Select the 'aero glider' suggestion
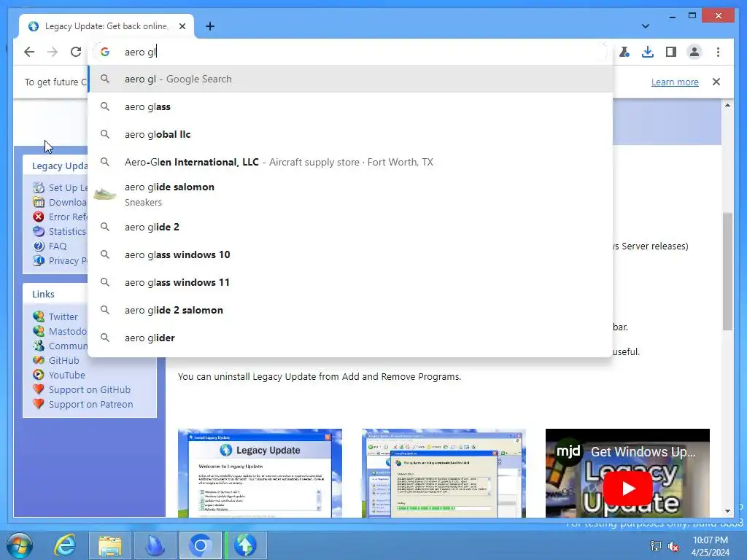747x560 pixels. click(351, 338)
